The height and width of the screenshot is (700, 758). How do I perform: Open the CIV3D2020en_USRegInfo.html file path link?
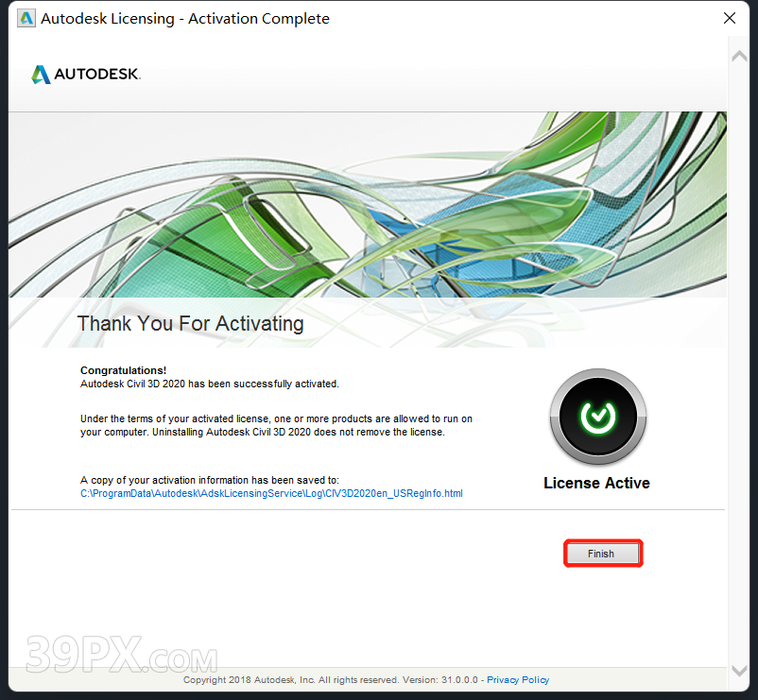click(271, 493)
